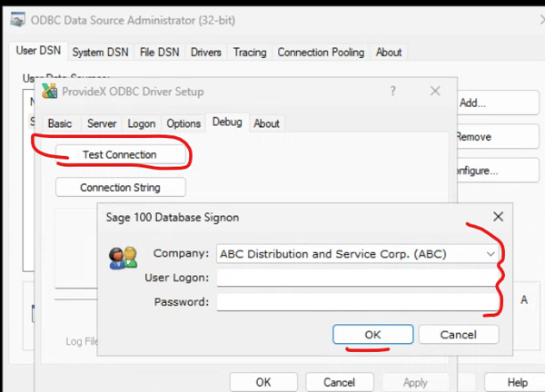This screenshot has height=392, width=545.
Task: Switch to the Server tab
Action: [x=101, y=123]
